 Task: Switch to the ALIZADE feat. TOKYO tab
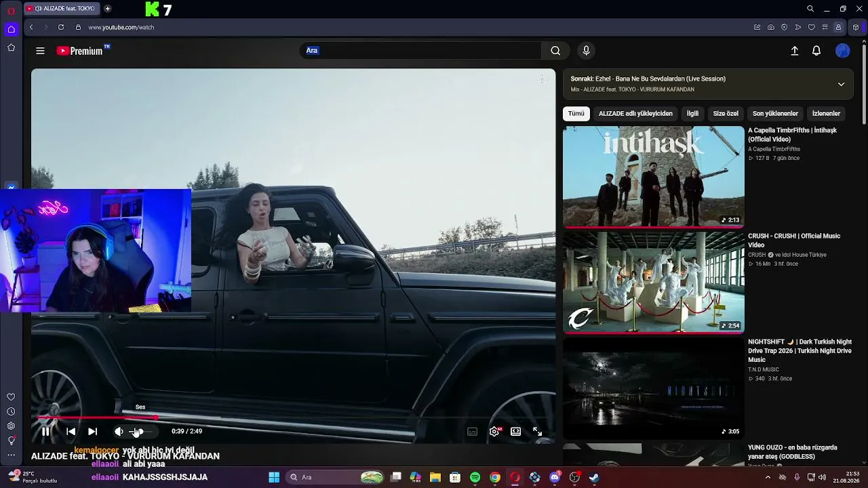pos(61,9)
